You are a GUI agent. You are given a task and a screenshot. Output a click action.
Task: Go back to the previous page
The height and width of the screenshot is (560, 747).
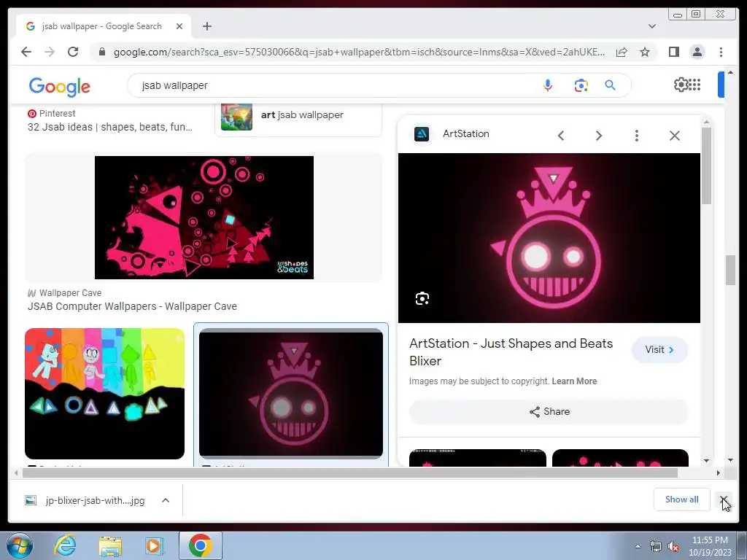(x=26, y=52)
